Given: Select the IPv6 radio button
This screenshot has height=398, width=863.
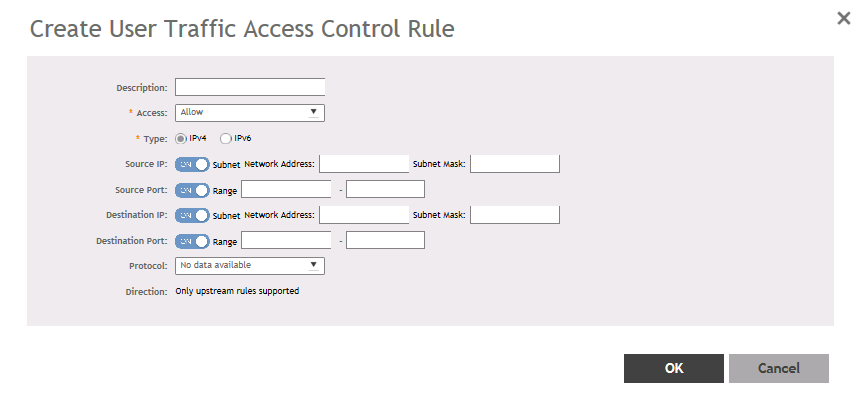Looking at the screenshot, I should tap(225, 139).
